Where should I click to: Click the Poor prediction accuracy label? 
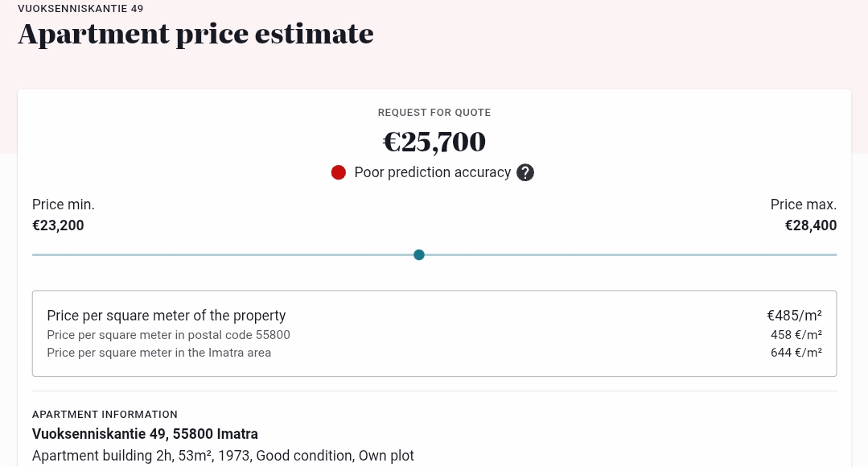[x=432, y=172]
